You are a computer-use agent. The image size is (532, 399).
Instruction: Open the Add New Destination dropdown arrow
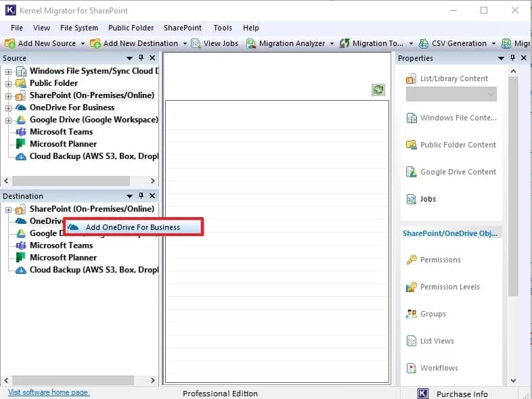(x=185, y=44)
